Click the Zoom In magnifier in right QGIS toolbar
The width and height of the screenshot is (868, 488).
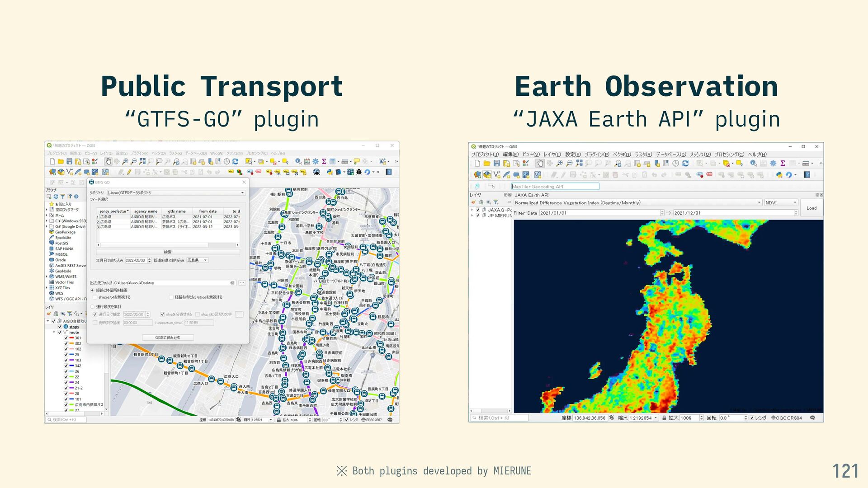(x=559, y=164)
